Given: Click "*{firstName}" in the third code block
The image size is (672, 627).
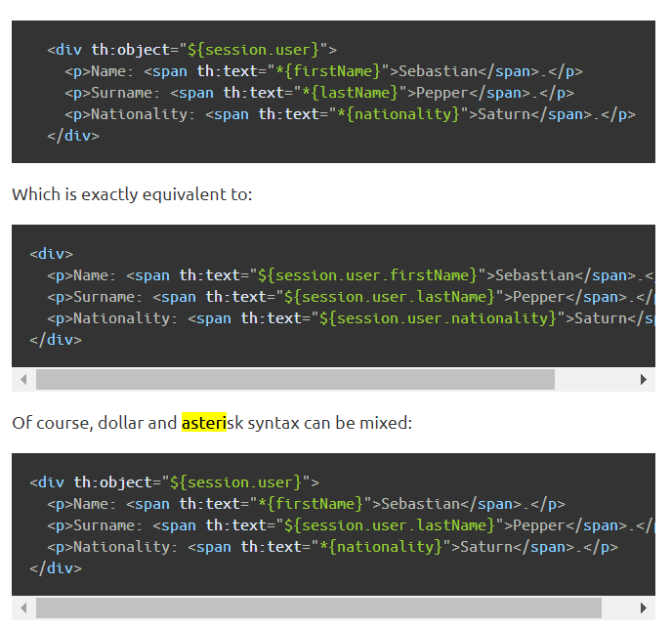Looking at the screenshot, I should (x=311, y=504).
